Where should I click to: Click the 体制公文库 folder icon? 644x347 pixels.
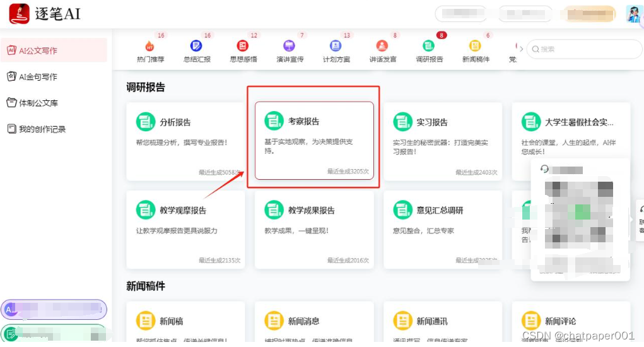[12, 103]
